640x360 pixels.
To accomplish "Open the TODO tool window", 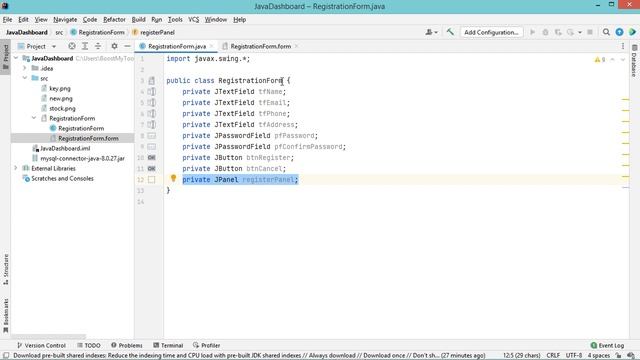I will point(89,345).
